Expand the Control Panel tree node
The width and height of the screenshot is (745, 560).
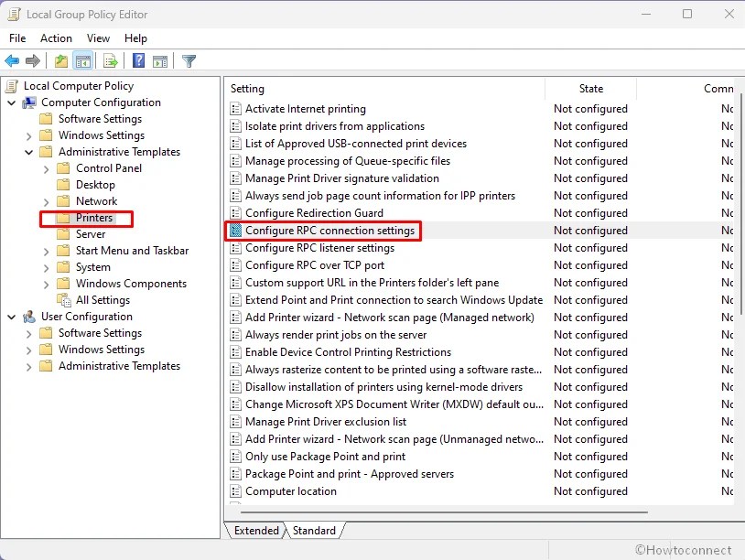(x=45, y=167)
